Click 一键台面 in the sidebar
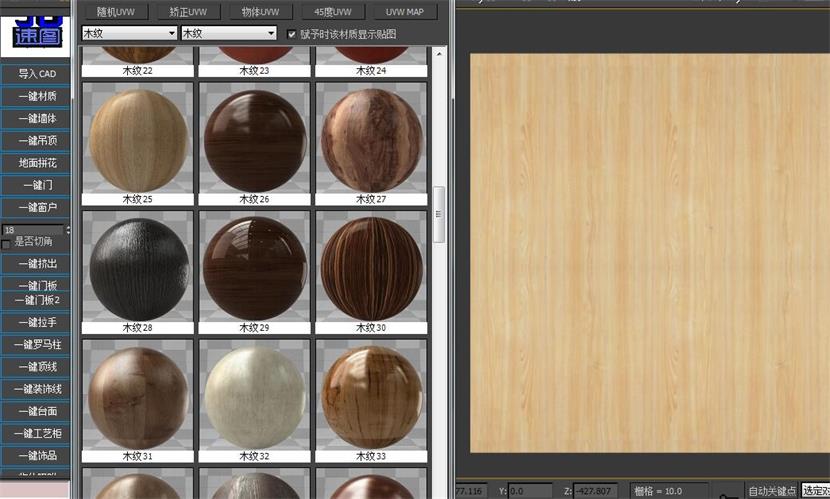 (36, 411)
